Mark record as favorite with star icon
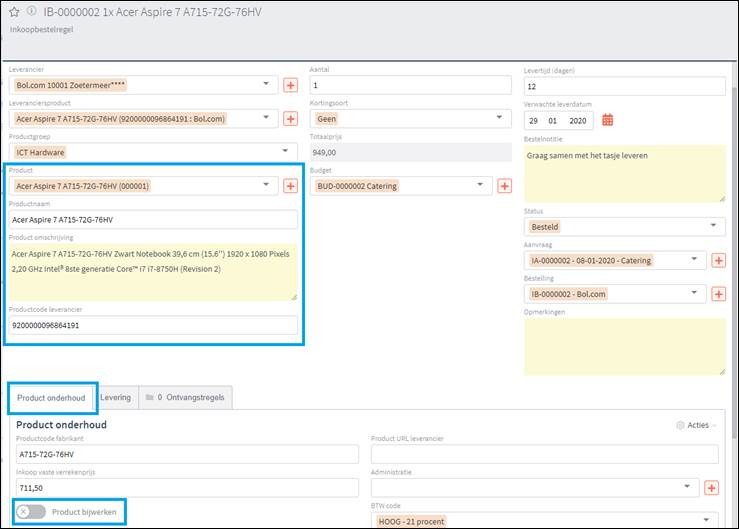The image size is (739, 529). [x=15, y=12]
